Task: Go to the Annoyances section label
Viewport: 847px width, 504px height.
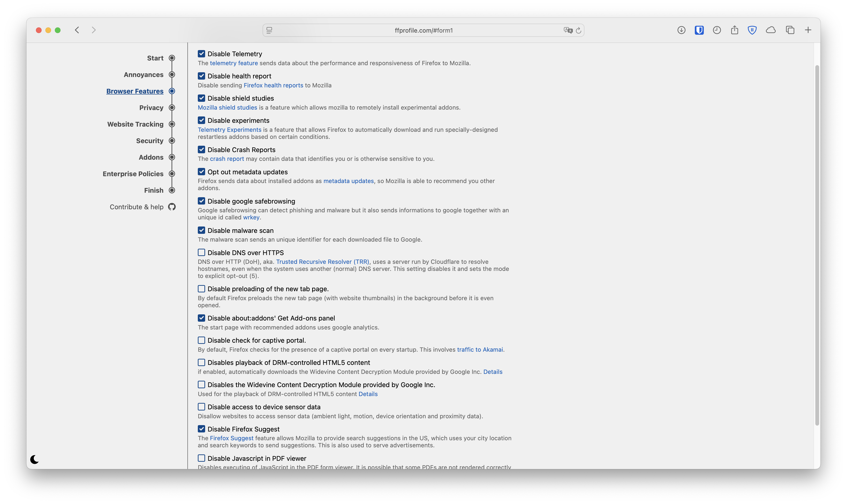Action: coord(143,75)
